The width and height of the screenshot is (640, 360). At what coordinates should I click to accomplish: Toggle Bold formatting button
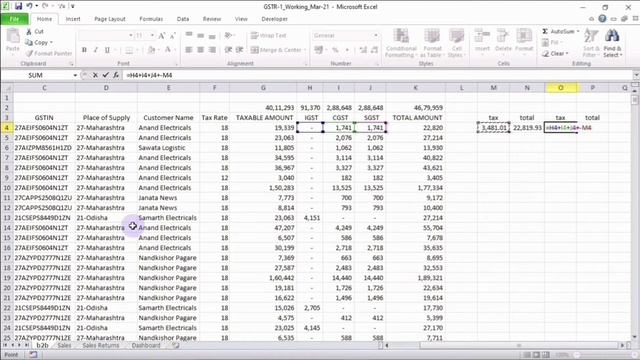pyautogui.click(x=84, y=50)
